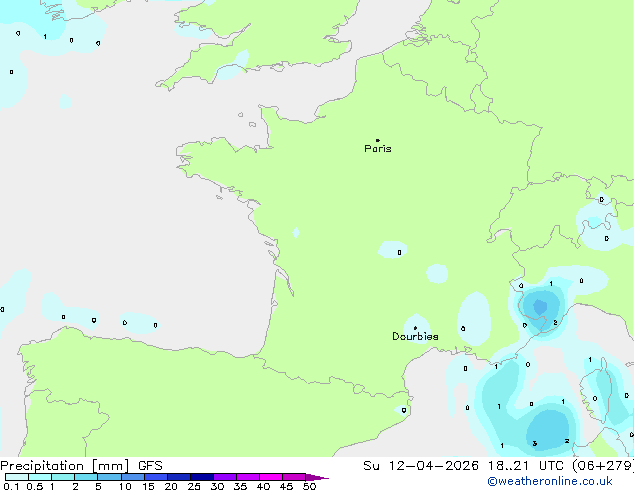Click the GFS model label
The height and width of the screenshot is (490, 634).
tap(150, 466)
